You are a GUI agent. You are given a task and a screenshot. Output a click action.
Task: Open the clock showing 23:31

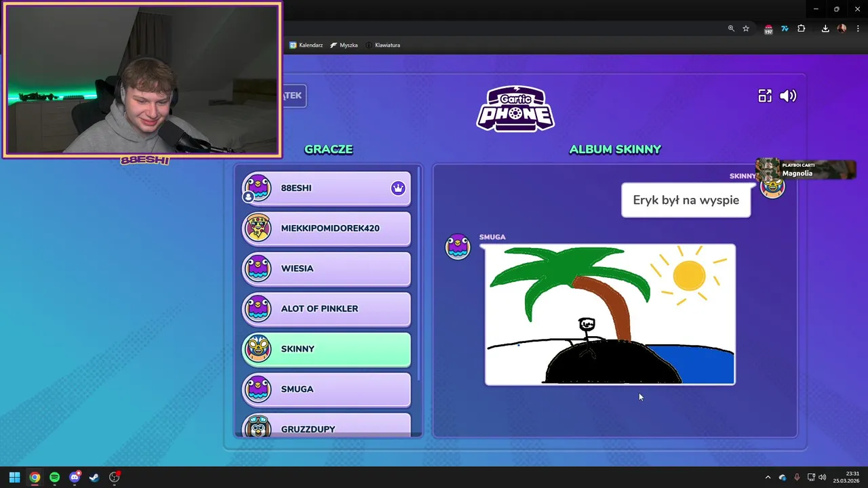pyautogui.click(x=848, y=477)
